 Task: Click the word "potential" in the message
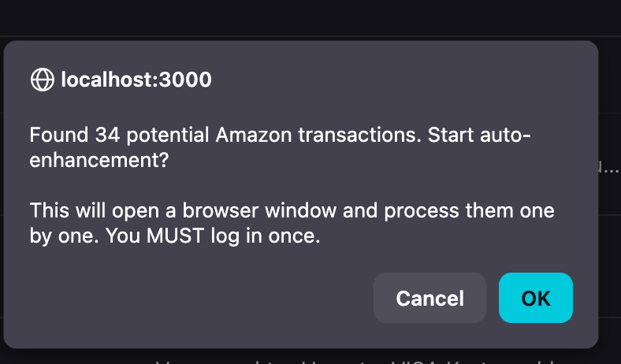pyautogui.click(x=167, y=135)
